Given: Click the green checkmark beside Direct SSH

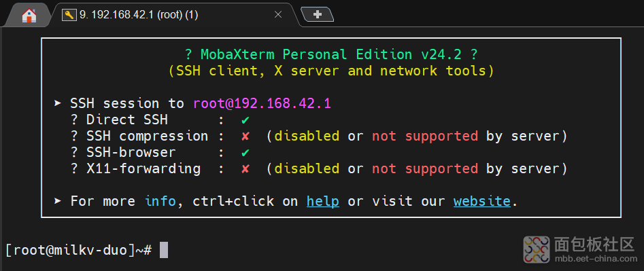Looking at the screenshot, I should 245,120.
